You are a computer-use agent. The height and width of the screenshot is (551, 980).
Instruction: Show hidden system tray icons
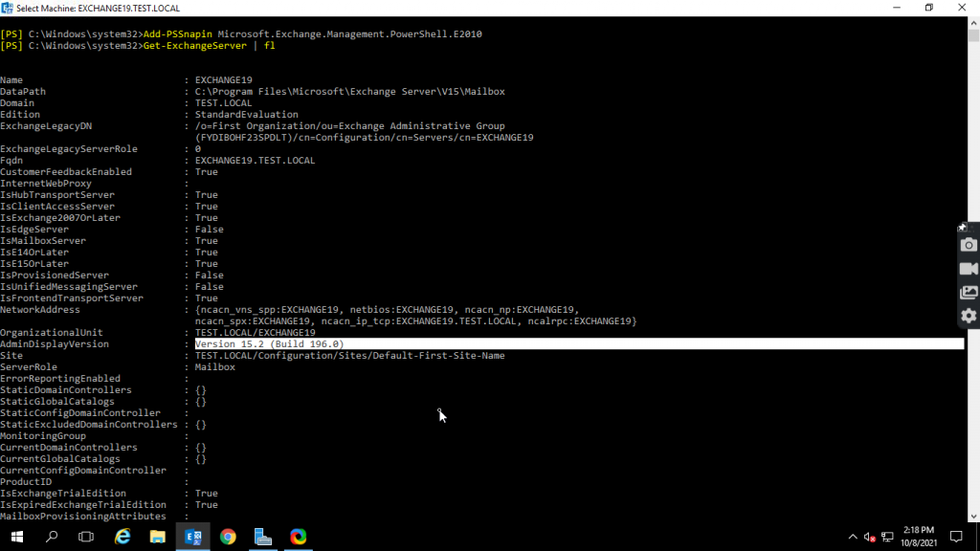point(853,537)
